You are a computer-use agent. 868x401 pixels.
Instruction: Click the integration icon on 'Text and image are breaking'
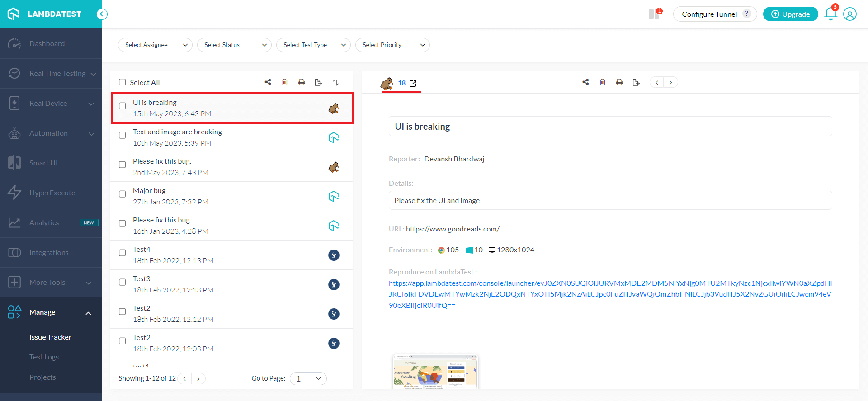pyautogui.click(x=334, y=137)
